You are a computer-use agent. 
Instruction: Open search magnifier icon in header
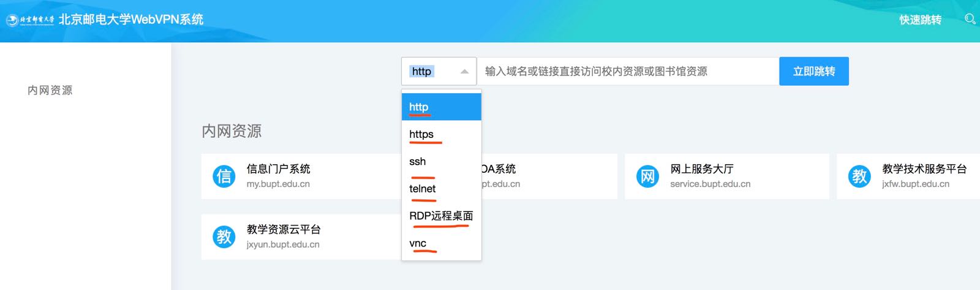coord(970,19)
